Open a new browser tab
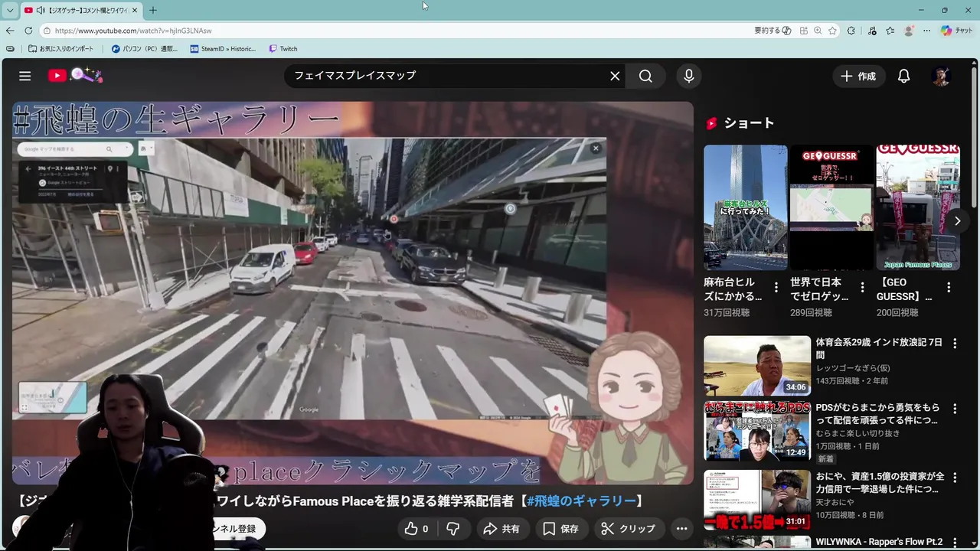Viewport: 980px width, 551px height. 153,10
